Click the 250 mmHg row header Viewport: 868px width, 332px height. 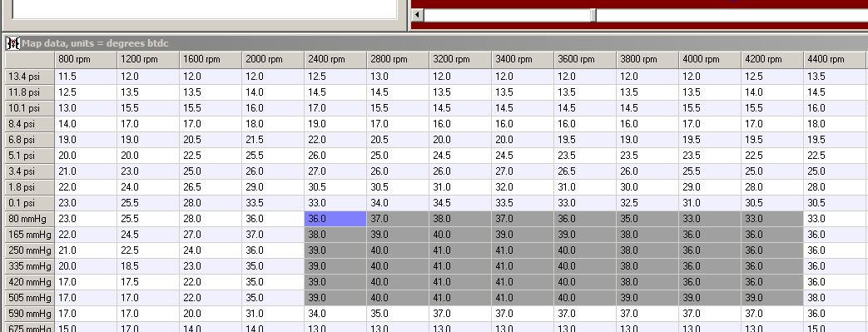(x=30, y=250)
